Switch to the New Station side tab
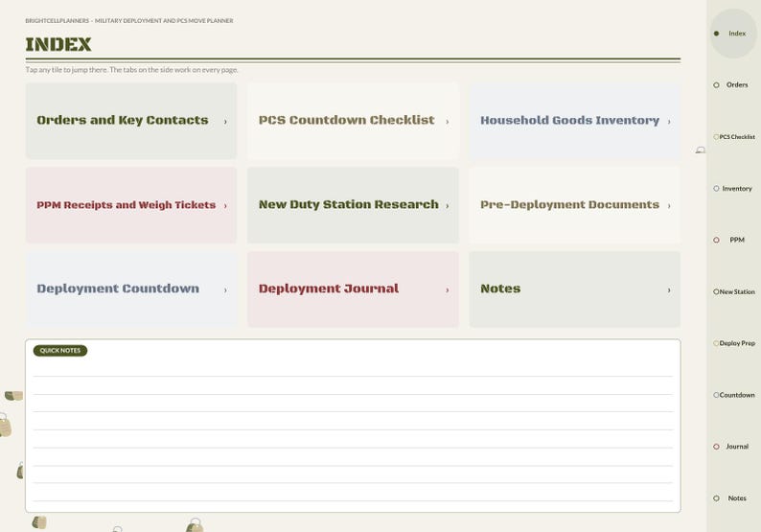Image resolution: width=761 pixels, height=532 pixels. (733, 291)
